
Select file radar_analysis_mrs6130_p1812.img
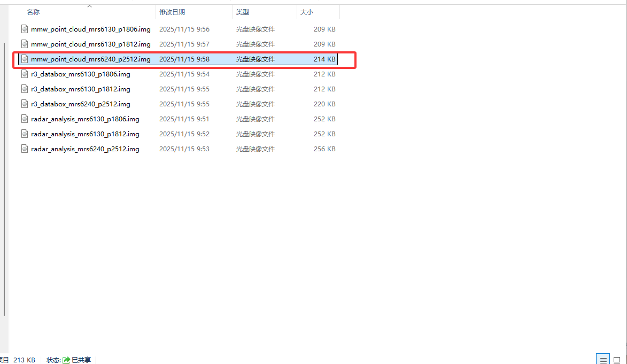85,134
